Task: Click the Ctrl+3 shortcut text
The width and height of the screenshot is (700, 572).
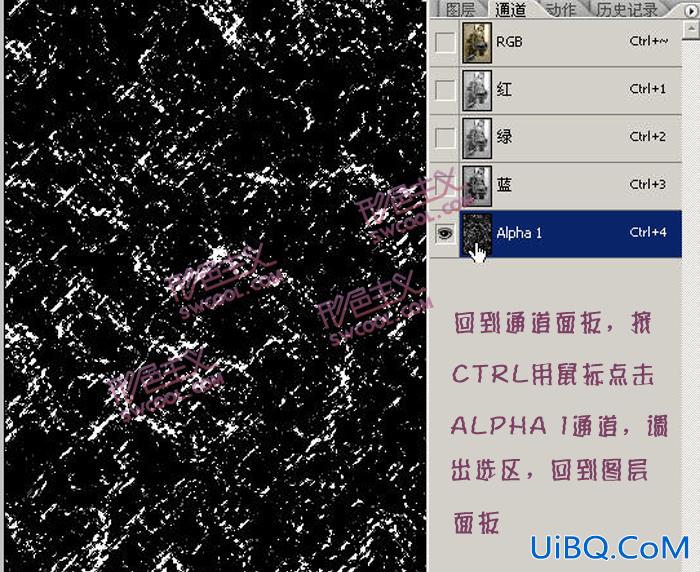Action: click(x=647, y=184)
